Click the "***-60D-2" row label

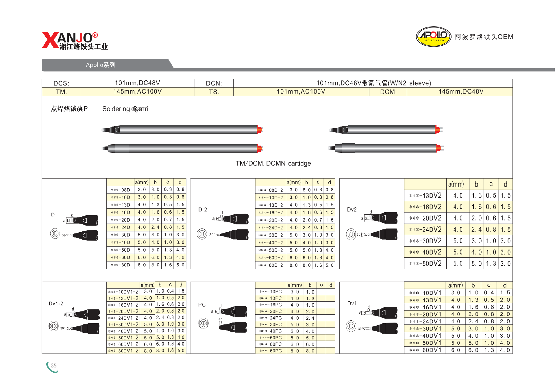tap(271, 258)
